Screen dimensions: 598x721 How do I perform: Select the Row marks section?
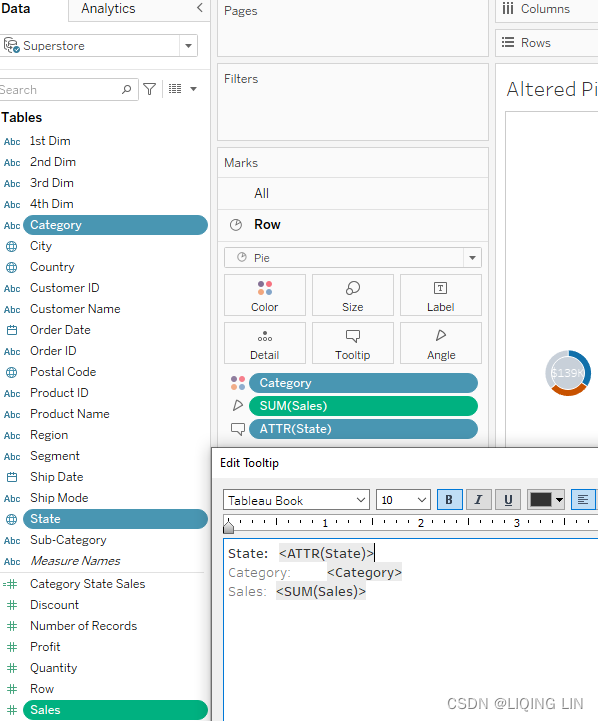pyautogui.click(x=353, y=225)
